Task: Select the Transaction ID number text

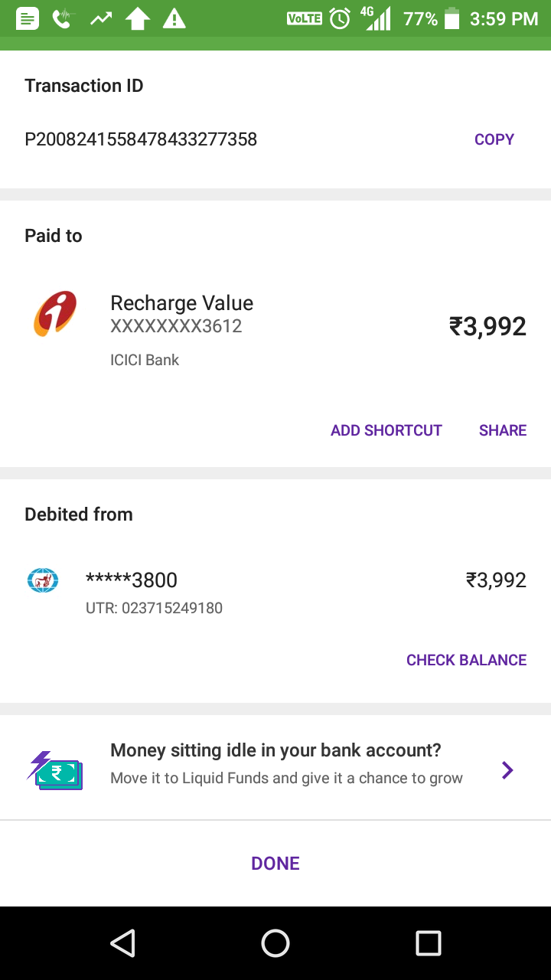Action: click(141, 139)
